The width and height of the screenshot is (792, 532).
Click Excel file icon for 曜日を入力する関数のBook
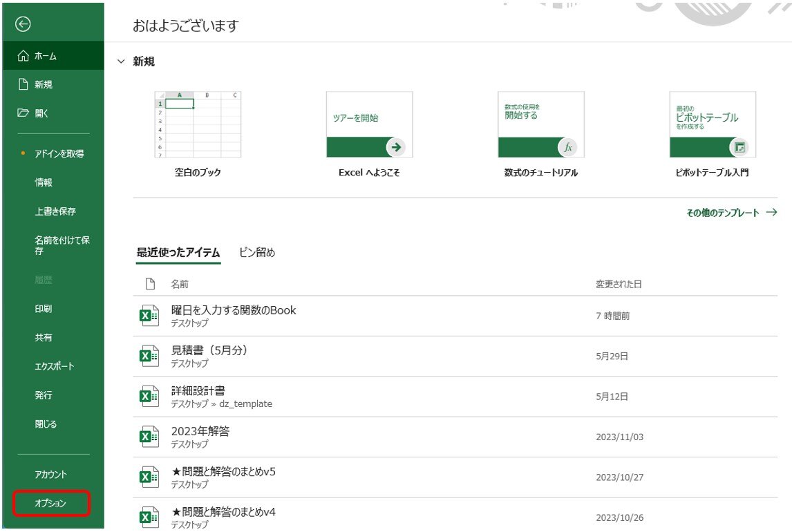149,316
